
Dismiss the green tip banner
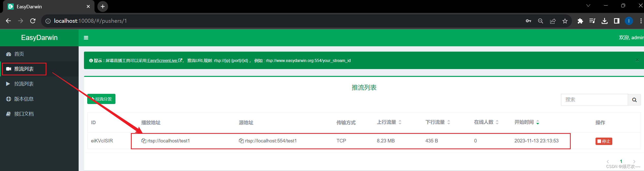point(637,60)
